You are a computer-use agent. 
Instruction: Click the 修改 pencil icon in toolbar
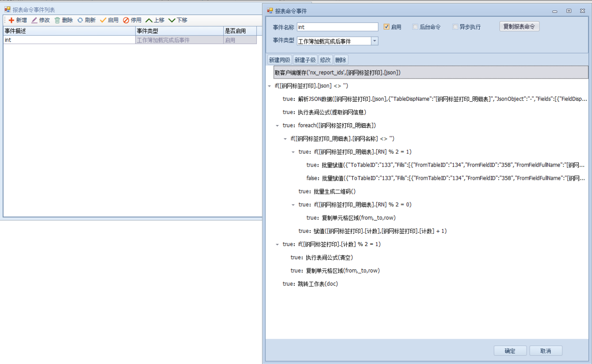34,20
